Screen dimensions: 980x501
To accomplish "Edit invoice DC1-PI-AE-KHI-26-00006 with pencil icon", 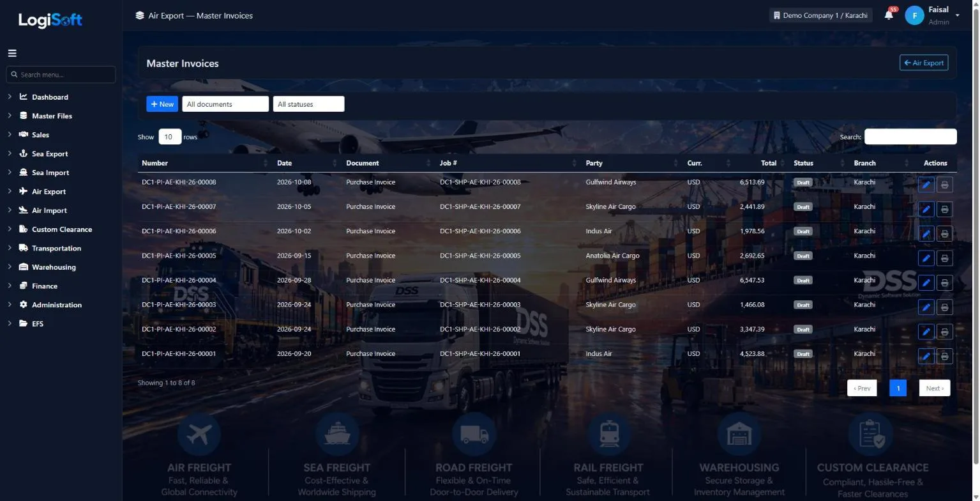I will click(926, 233).
